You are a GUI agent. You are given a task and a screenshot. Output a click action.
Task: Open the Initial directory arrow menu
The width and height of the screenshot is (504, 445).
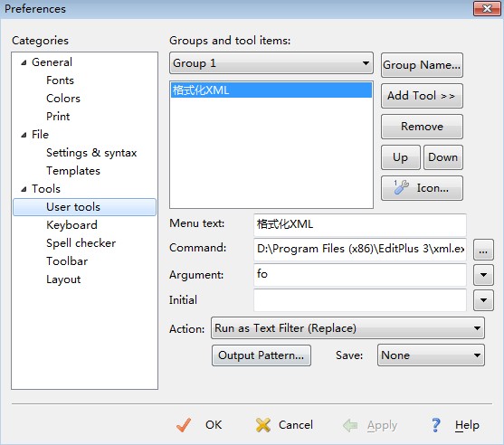point(483,300)
